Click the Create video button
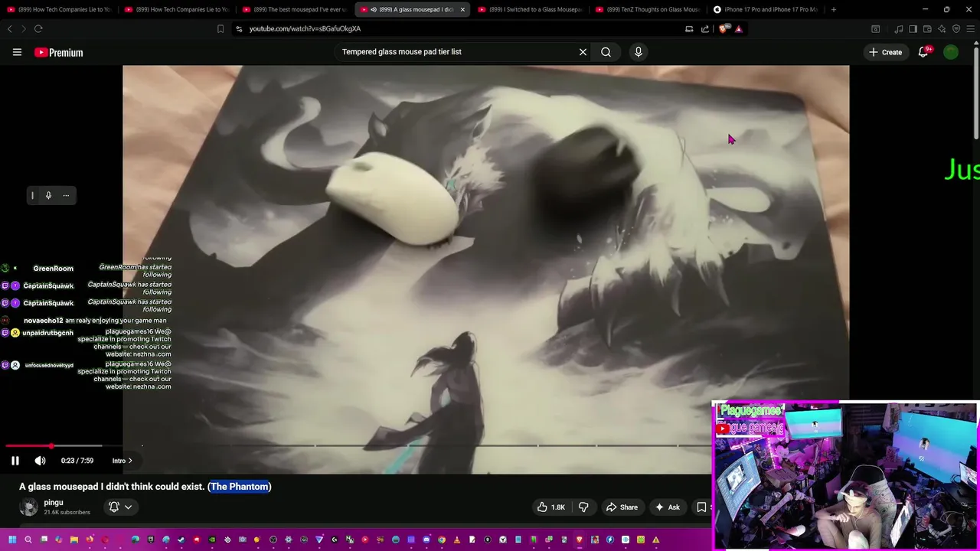This screenshot has width=980, height=551. tap(885, 52)
